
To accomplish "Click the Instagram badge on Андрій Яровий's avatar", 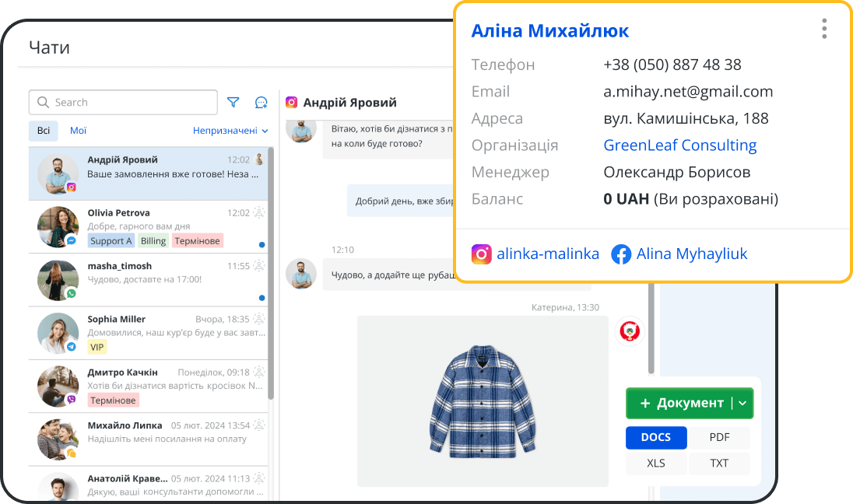I will pyautogui.click(x=73, y=185).
